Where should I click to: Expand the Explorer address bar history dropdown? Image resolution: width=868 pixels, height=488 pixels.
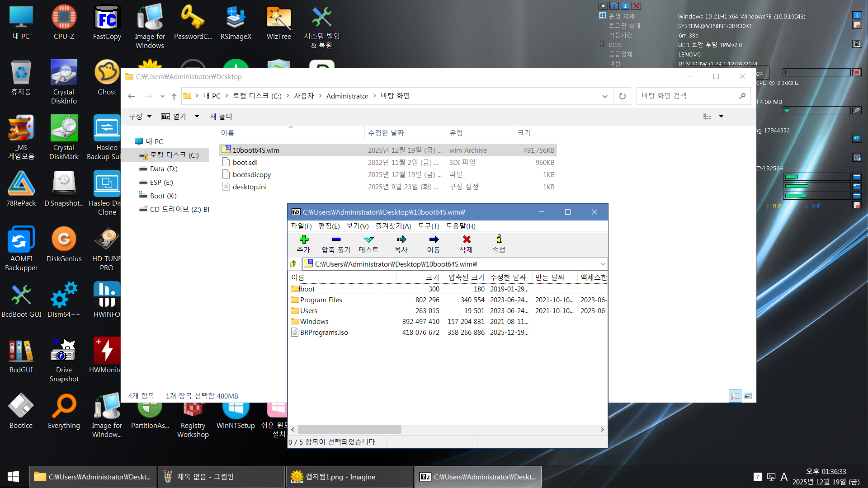(x=604, y=96)
